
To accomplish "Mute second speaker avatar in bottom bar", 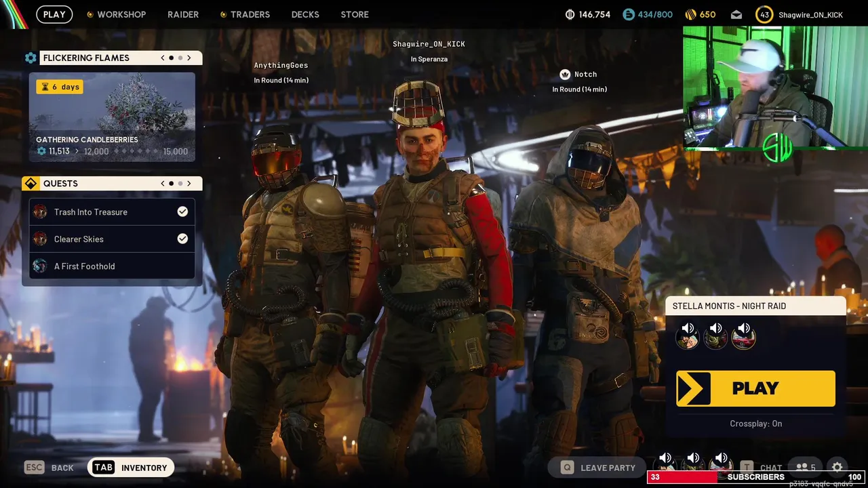I will click(x=693, y=462).
